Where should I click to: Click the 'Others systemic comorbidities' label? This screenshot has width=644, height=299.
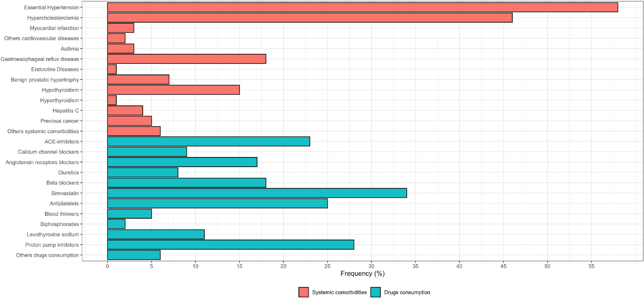point(43,131)
